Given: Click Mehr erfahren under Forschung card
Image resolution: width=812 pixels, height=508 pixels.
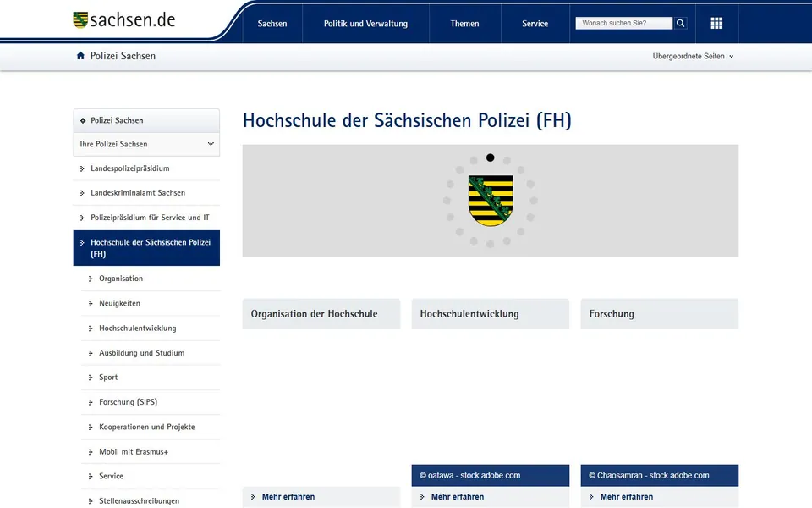Looking at the screenshot, I should coord(627,497).
